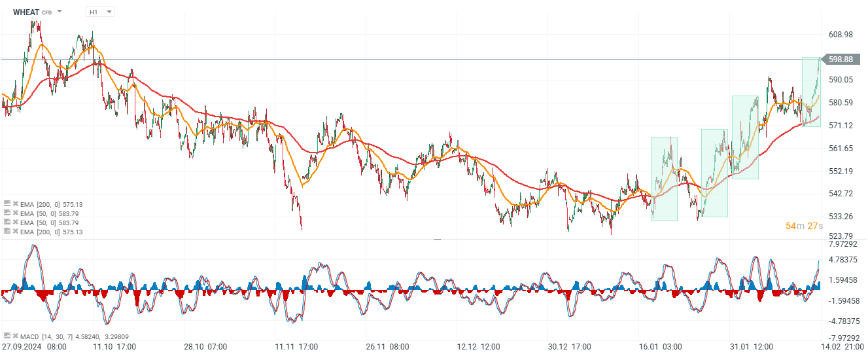This screenshot has height=358, width=868.
Task: Click the 523.79 price axis label
Action: pos(841,236)
